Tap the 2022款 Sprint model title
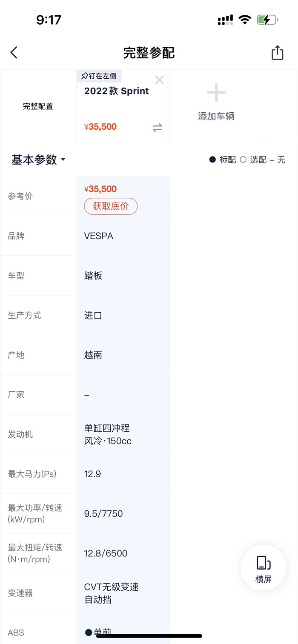This screenshot has width=298, height=644. tap(117, 91)
